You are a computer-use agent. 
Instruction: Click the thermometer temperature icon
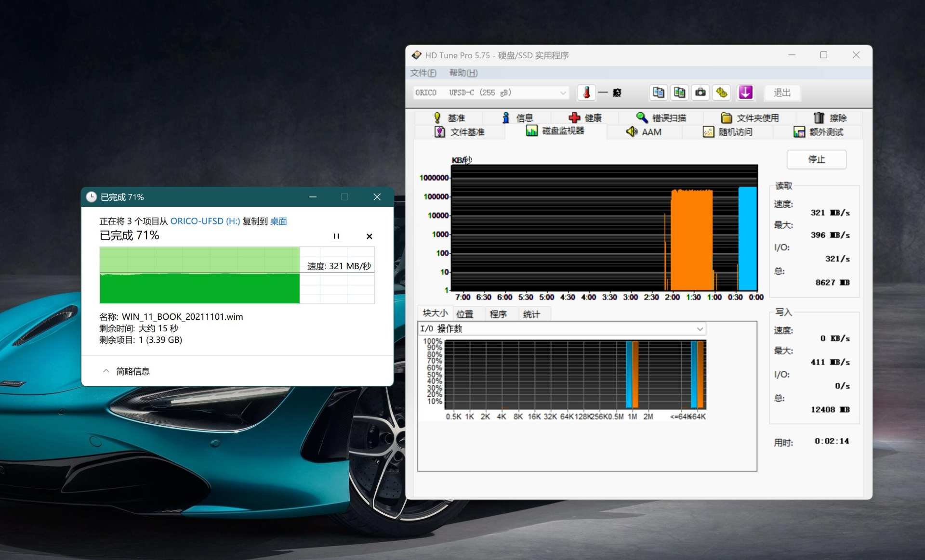pyautogui.click(x=586, y=92)
